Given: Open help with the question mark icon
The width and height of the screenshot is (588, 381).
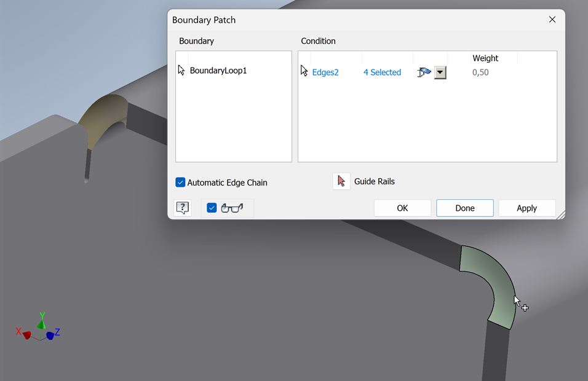Looking at the screenshot, I should click(x=183, y=208).
